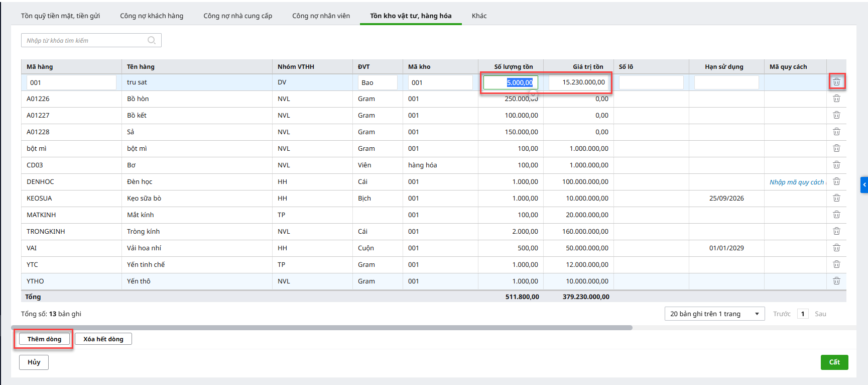Remove the Yến thô row with trash icon

[836, 281]
